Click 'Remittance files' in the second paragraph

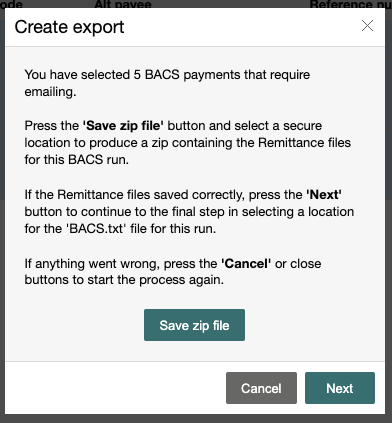click(x=305, y=143)
